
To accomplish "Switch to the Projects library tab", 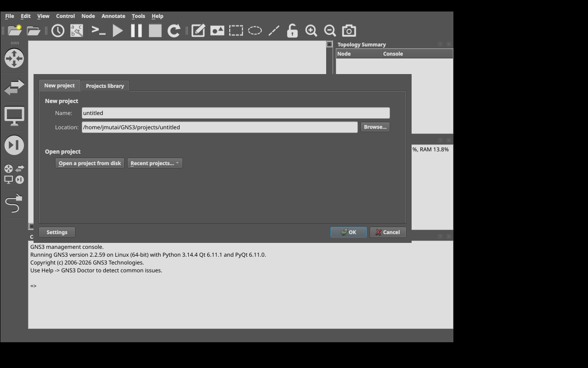I will [x=105, y=86].
